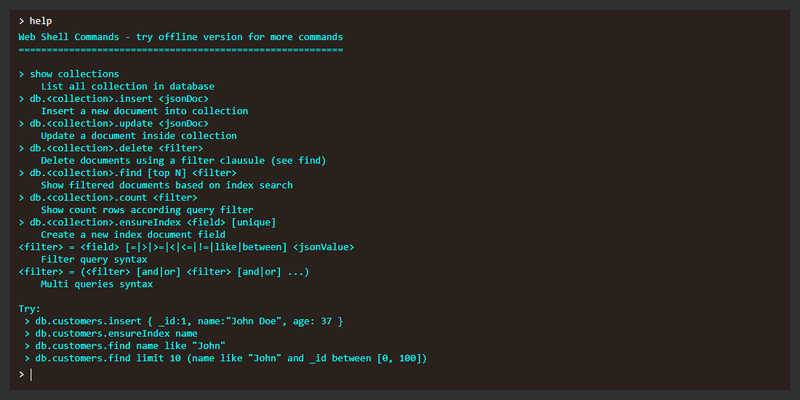This screenshot has height=400, width=800.
Task: Click the command input prompt cursor
Action: coord(31,374)
